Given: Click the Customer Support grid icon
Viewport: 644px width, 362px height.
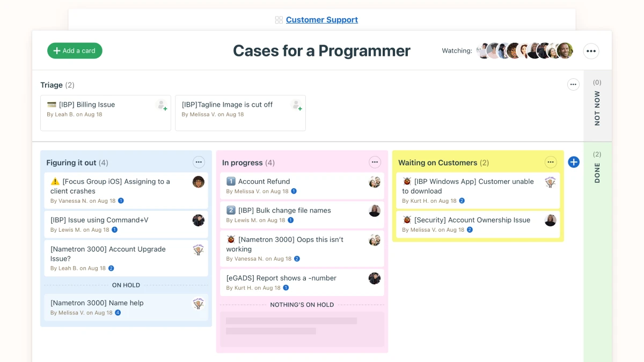Looking at the screenshot, I should pyautogui.click(x=279, y=20).
